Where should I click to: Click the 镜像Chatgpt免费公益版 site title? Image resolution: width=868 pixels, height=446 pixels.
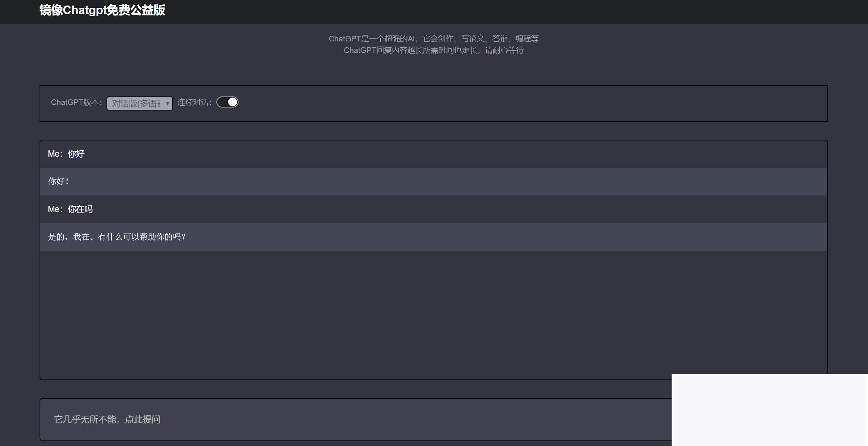[x=102, y=10]
